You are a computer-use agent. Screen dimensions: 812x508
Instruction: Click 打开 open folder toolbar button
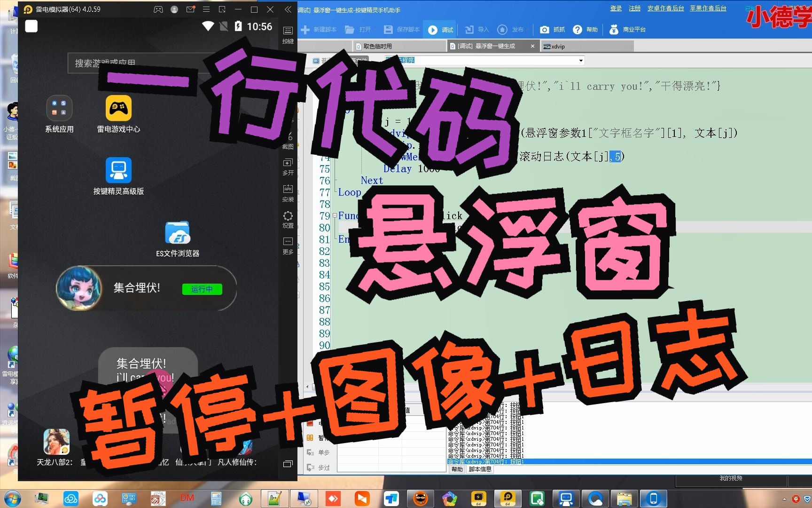click(358, 30)
